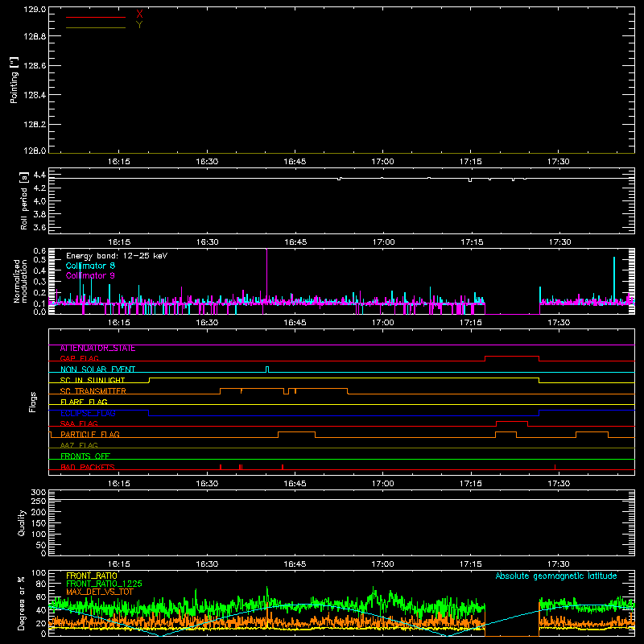Click the 128.6 pointing tick label
644x644 pixels.
[x=35, y=66]
